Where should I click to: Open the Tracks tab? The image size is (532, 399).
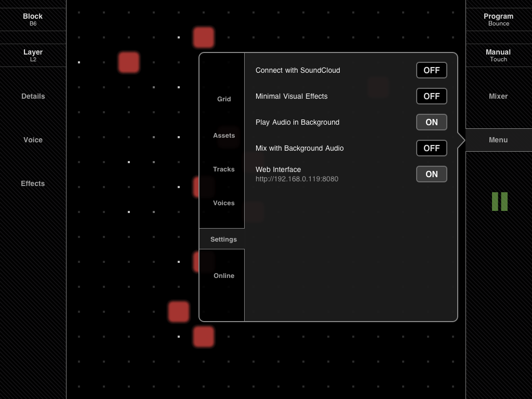coord(224,169)
